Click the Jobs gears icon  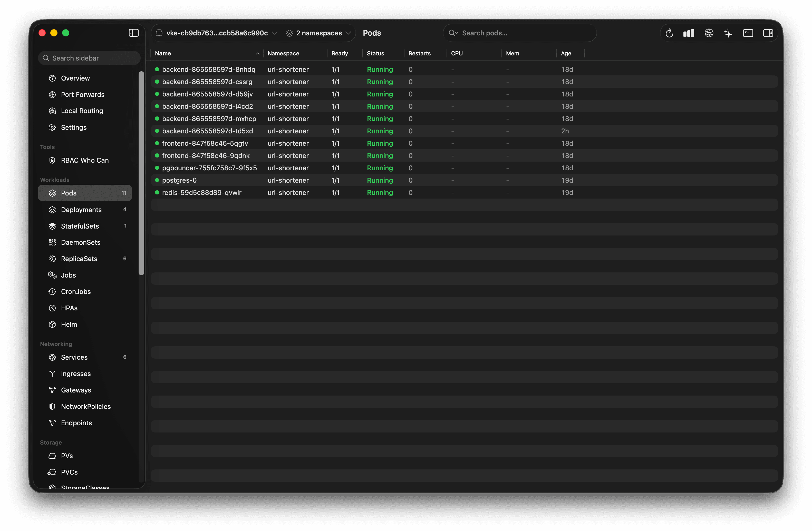tap(52, 275)
